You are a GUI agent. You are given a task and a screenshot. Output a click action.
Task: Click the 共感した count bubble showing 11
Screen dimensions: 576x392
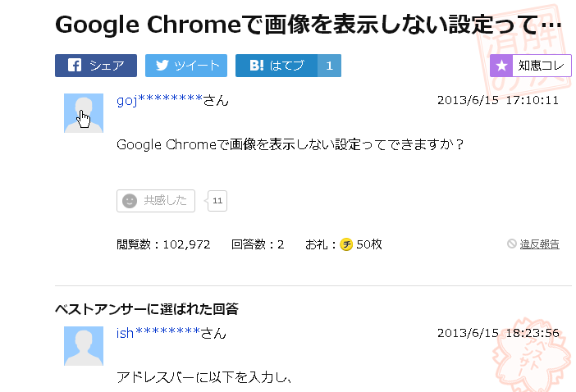[x=217, y=200]
